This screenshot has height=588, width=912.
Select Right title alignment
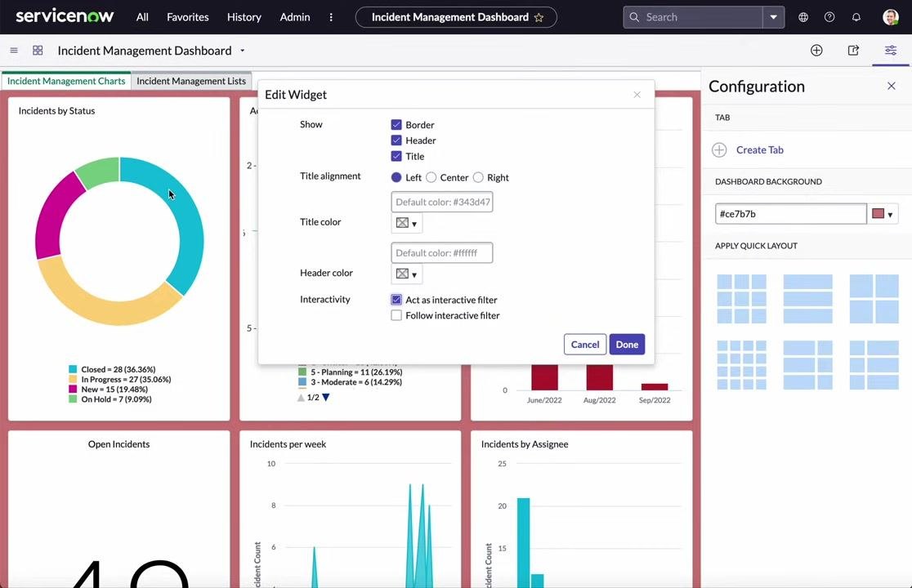(x=478, y=177)
